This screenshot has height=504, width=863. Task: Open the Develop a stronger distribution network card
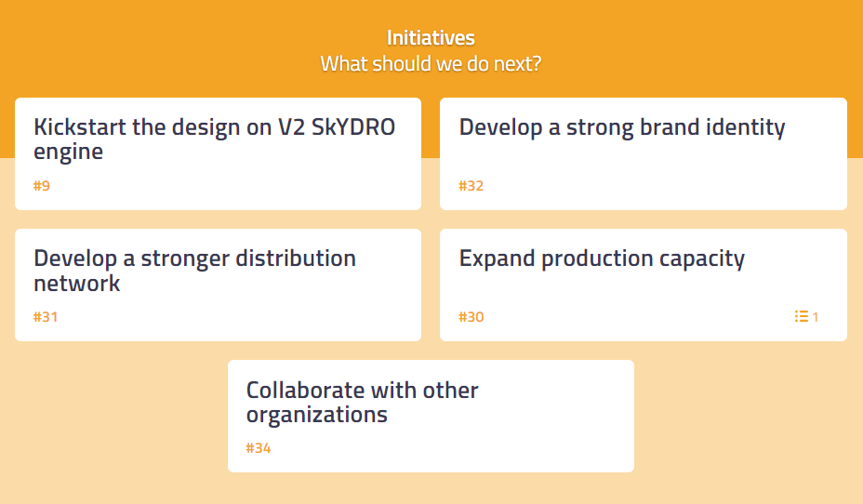point(218,285)
